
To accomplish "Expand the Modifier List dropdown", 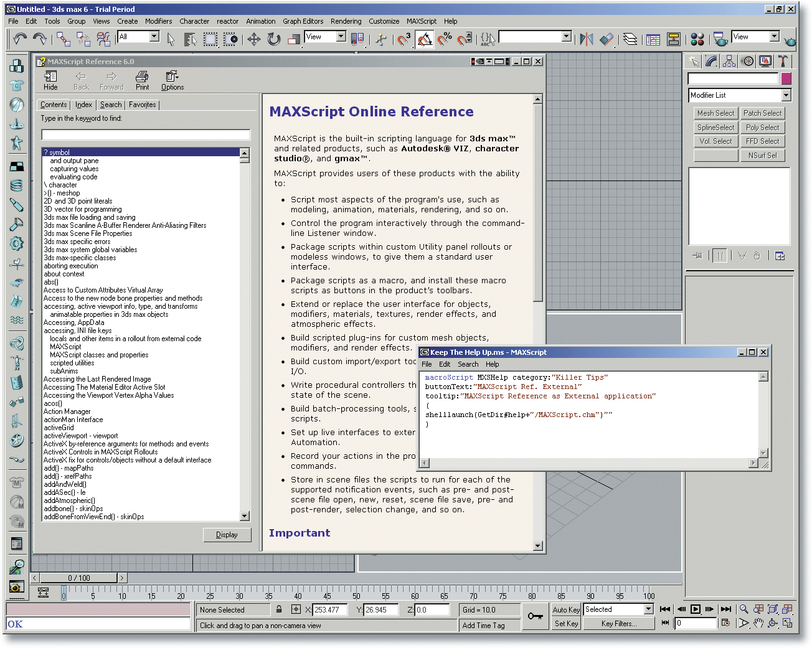I will [x=786, y=95].
